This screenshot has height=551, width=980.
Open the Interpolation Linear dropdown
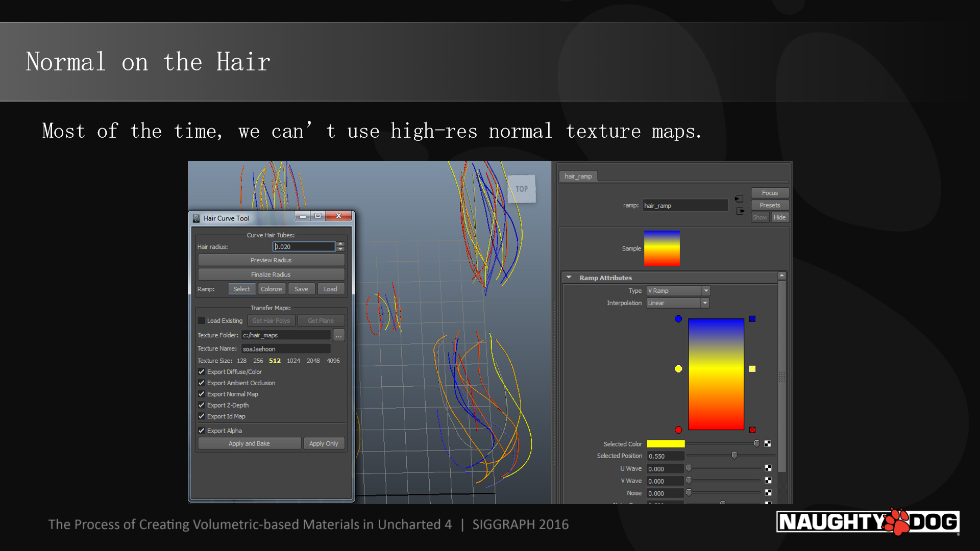676,302
